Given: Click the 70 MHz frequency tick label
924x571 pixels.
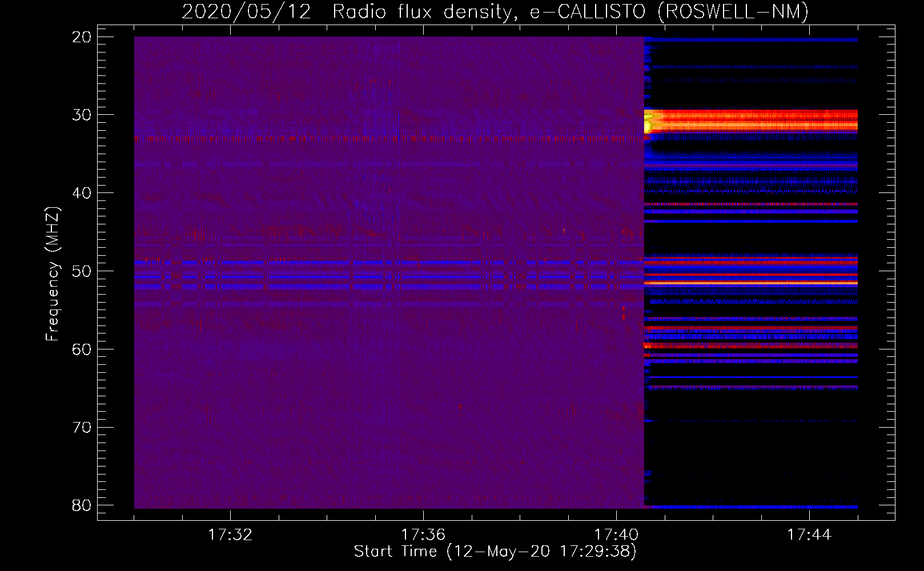Looking at the screenshot, I should tap(82, 427).
